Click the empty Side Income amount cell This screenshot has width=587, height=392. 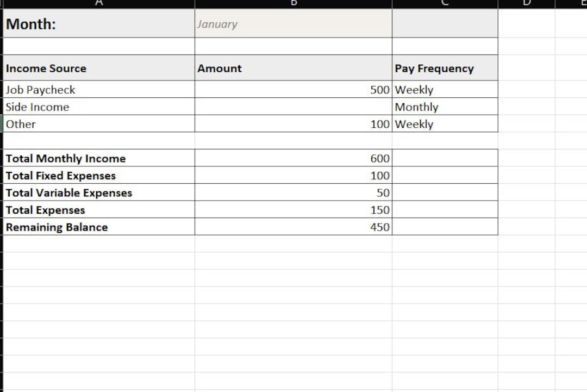[293, 107]
